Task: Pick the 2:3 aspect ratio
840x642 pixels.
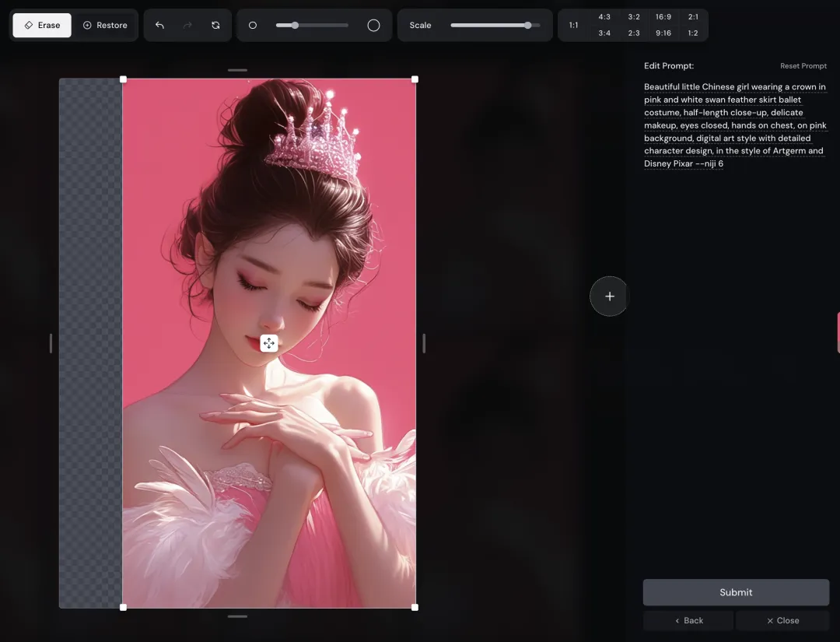Action: [634, 33]
